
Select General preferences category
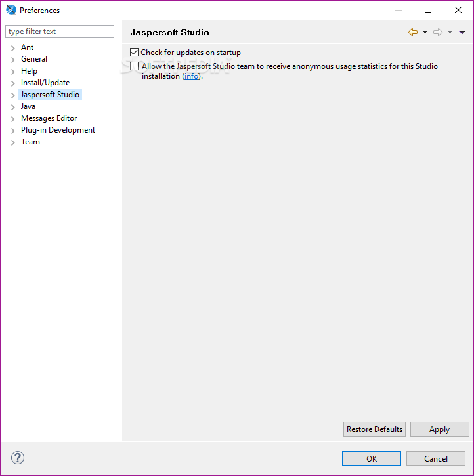tap(34, 59)
